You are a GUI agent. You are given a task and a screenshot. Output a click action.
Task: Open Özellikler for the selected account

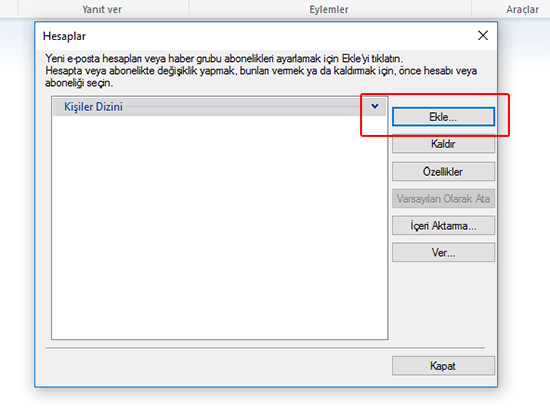click(443, 171)
